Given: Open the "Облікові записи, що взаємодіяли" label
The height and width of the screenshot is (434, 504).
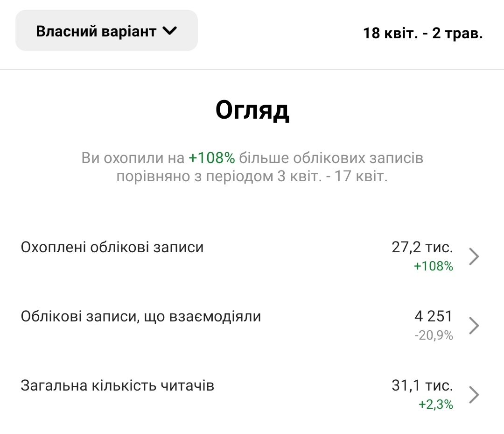Looking at the screenshot, I should click(141, 317).
